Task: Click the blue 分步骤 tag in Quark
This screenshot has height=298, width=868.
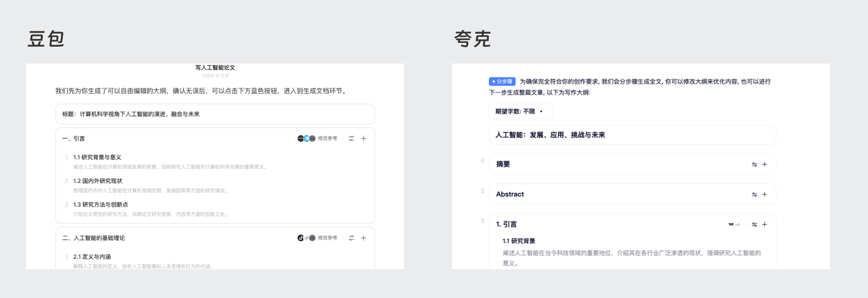Action: 502,81
